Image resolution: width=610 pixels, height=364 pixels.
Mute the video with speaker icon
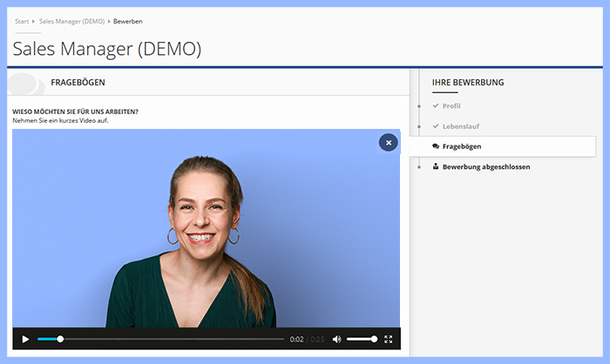pyautogui.click(x=336, y=339)
